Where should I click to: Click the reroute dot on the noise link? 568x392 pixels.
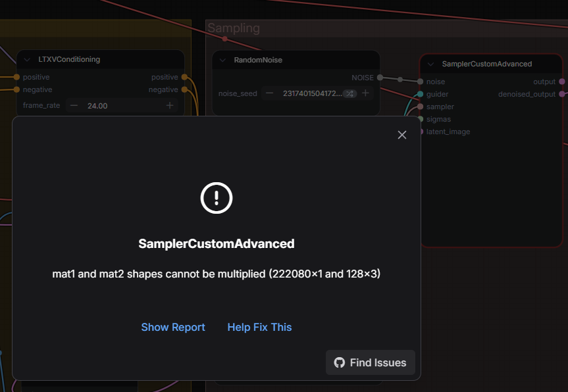[400, 80]
